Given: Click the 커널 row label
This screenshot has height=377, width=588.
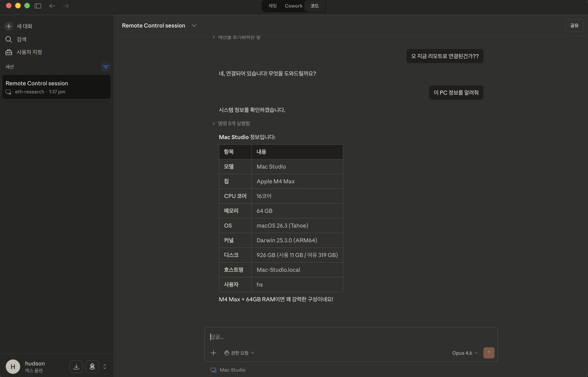Looking at the screenshot, I should click(229, 240).
